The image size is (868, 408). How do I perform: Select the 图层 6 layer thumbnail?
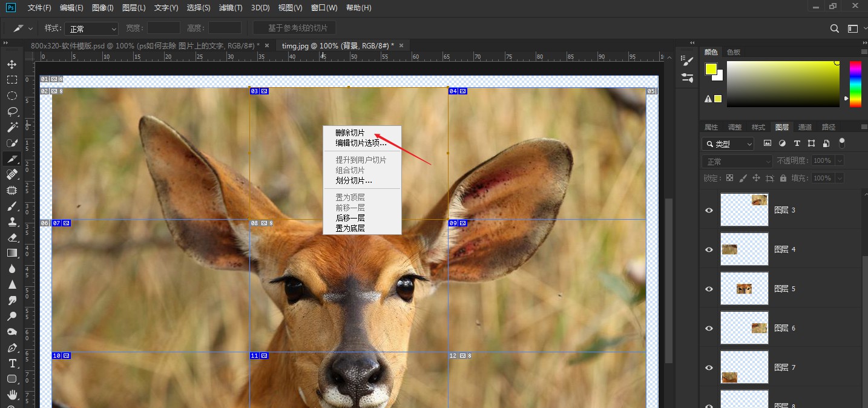click(x=744, y=328)
